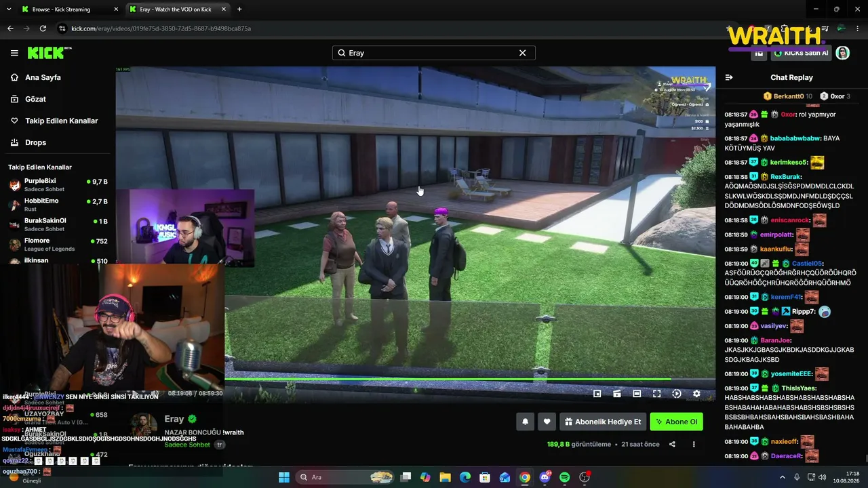The image size is (868, 488).
Task: Follow Eray with heart button
Action: pos(547,422)
